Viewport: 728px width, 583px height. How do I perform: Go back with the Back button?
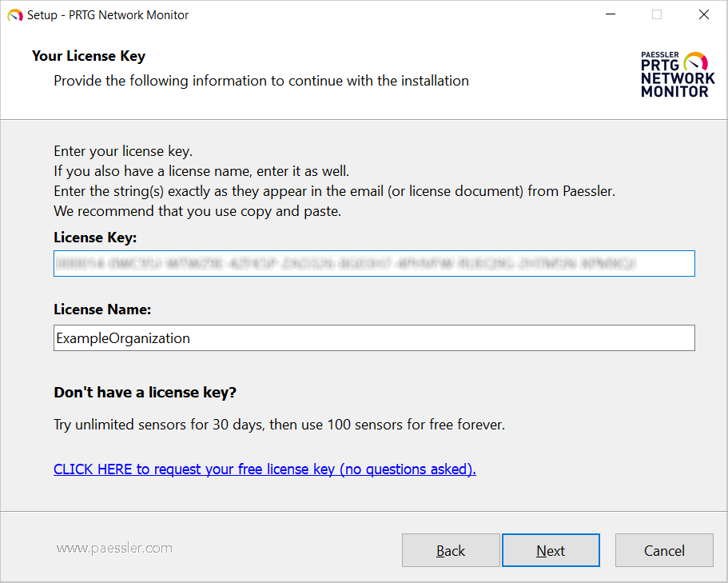(x=451, y=550)
